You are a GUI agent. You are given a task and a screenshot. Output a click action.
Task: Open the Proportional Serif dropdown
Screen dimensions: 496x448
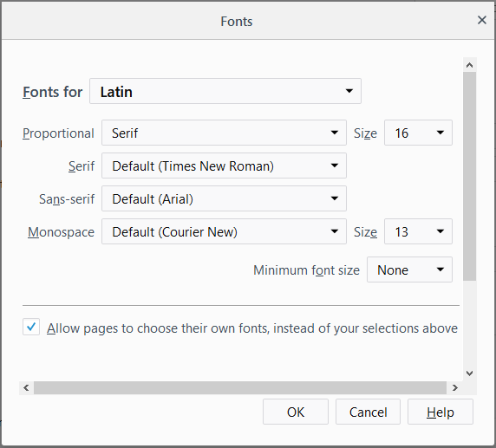point(224,133)
